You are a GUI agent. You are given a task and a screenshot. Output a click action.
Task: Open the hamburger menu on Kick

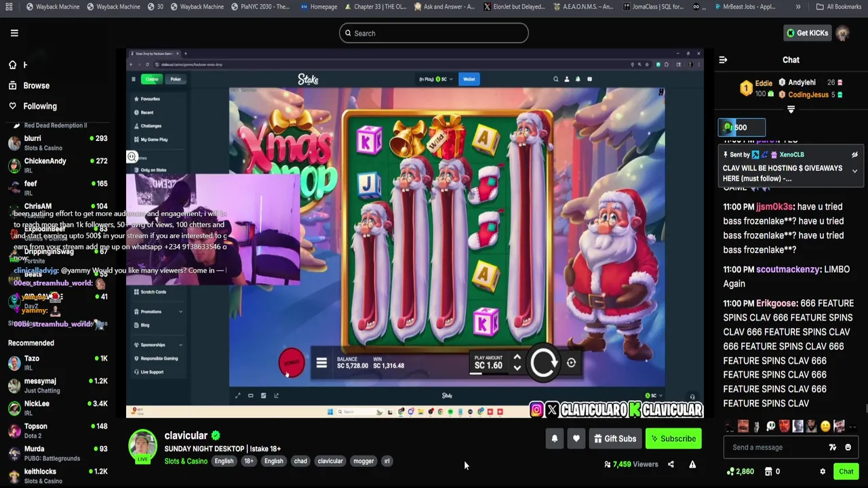pos(14,33)
